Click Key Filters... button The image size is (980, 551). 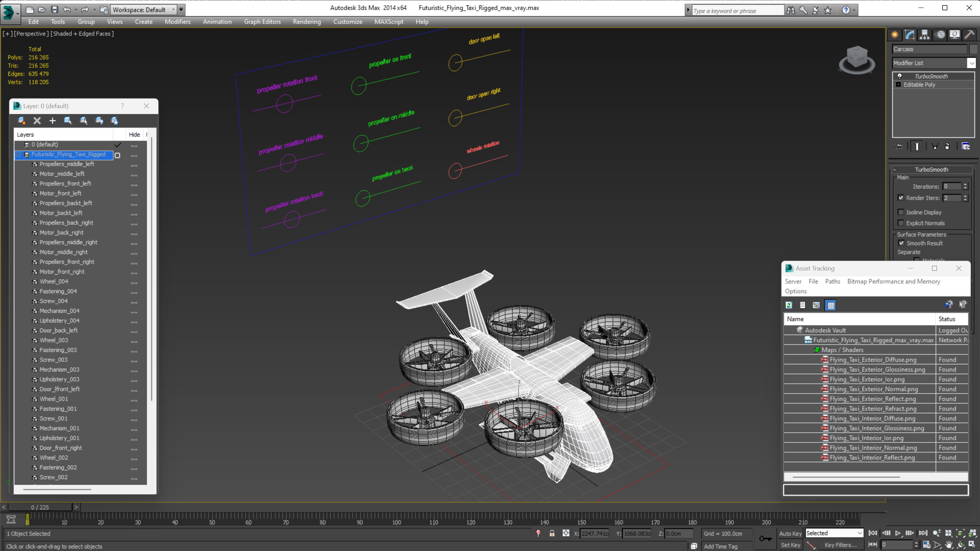point(841,545)
